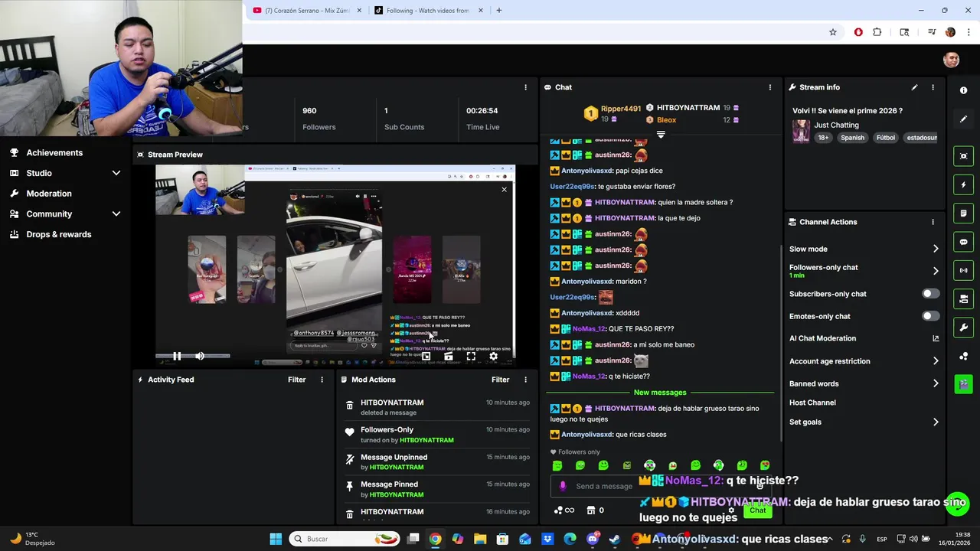Click the green clapperboard sidebar icon
Image resolution: width=980 pixels, height=551 pixels.
tap(963, 383)
